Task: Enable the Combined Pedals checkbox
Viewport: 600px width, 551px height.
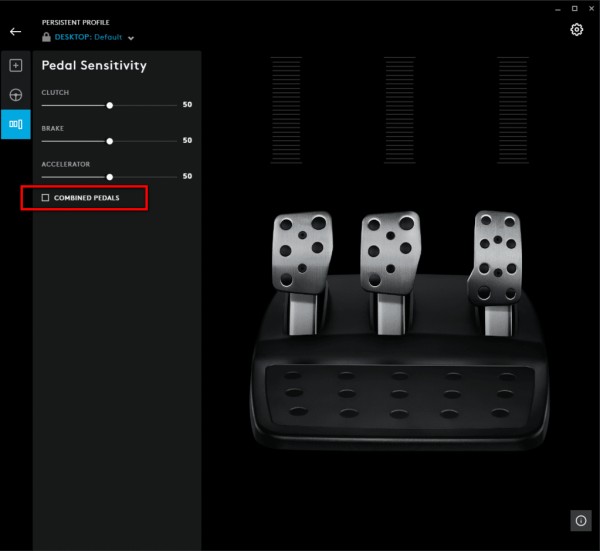Action: point(45,197)
